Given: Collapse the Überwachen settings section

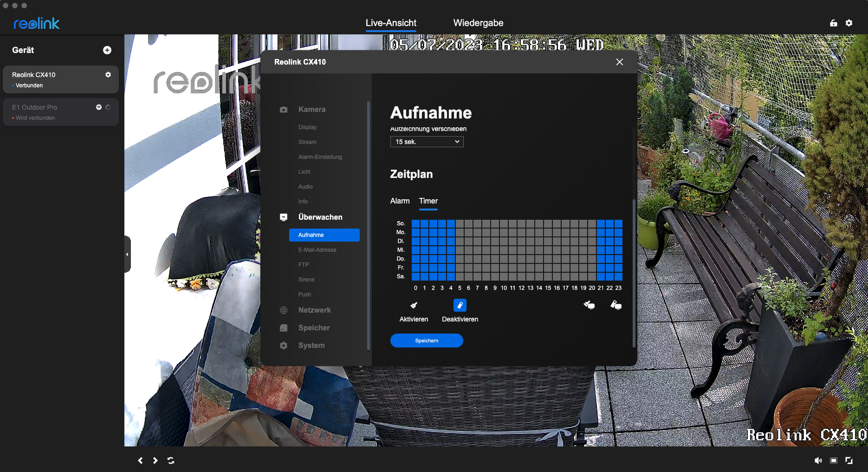Looking at the screenshot, I should point(320,217).
